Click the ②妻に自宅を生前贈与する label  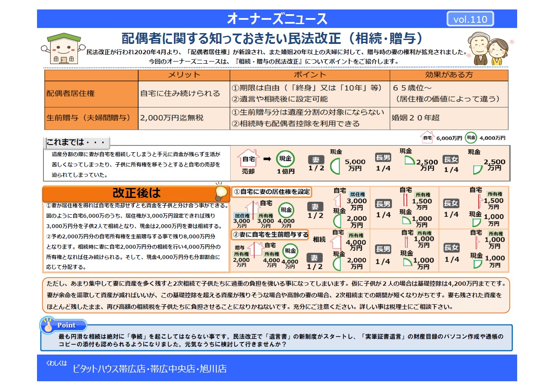[x=270, y=235]
